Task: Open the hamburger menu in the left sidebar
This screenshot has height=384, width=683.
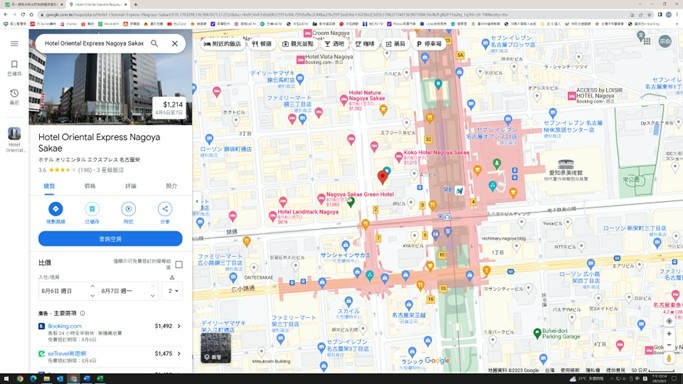Action: pos(14,44)
